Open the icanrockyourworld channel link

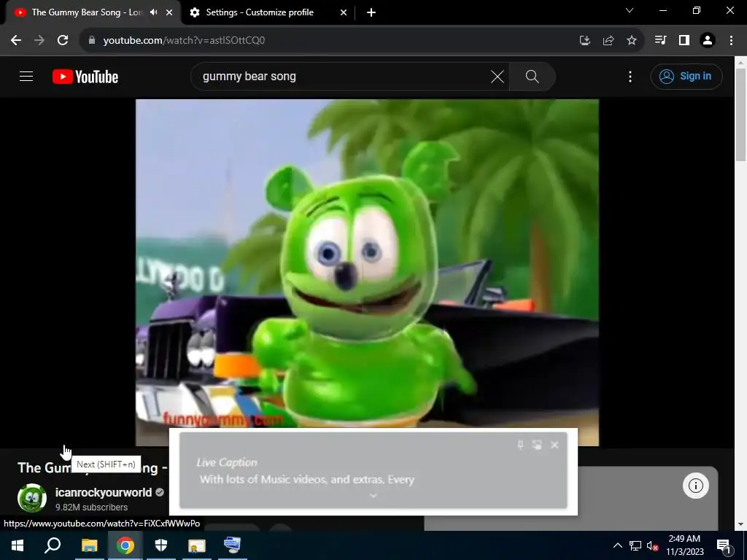pos(104,492)
